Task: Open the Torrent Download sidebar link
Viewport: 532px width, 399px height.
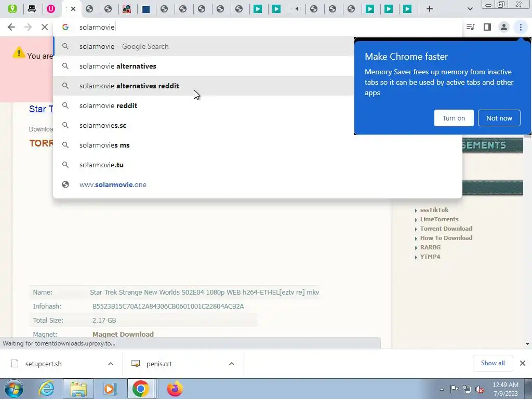Action: [x=446, y=229]
